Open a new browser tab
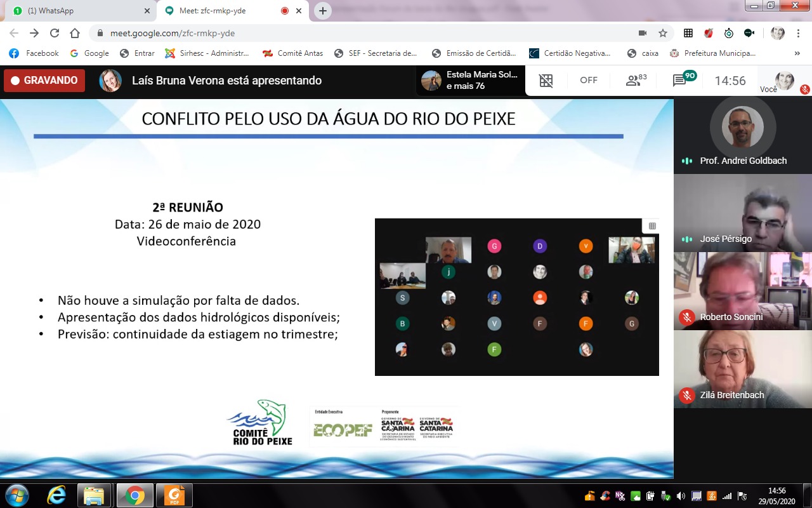 pyautogui.click(x=323, y=11)
